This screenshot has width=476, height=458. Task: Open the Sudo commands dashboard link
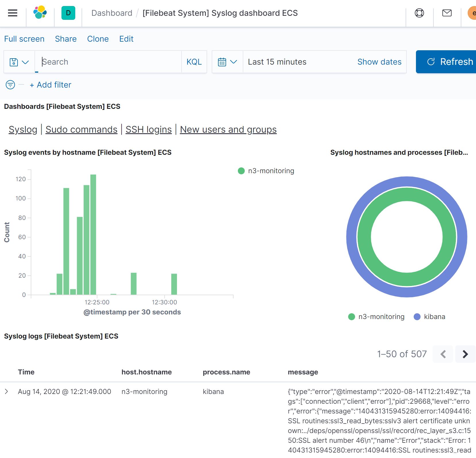[81, 130]
